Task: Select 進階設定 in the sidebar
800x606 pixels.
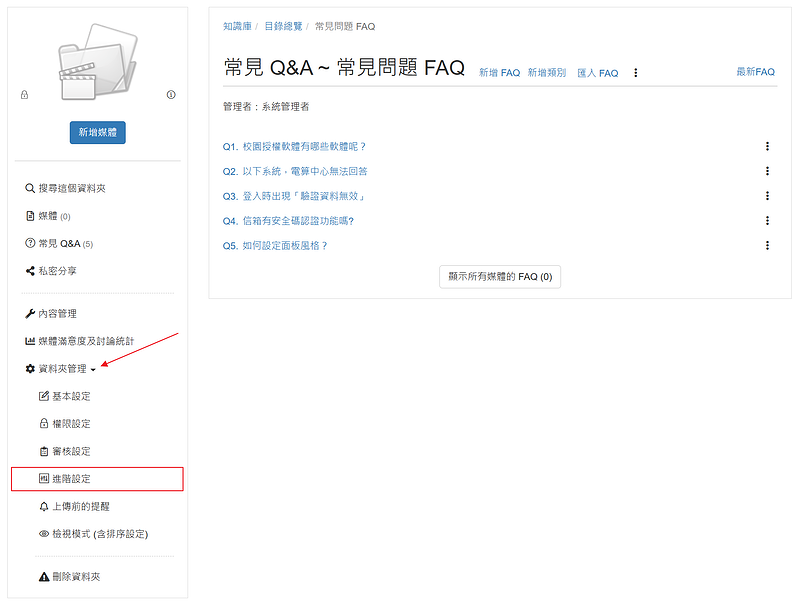Action: coord(70,479)
